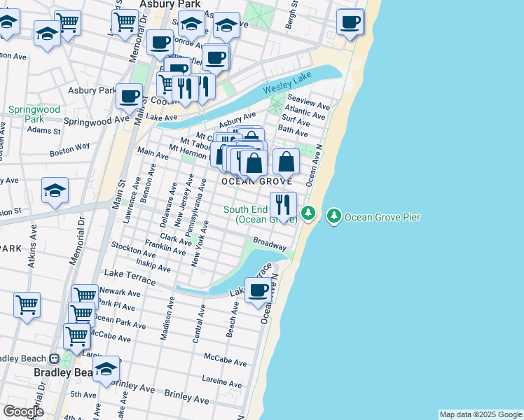Select the Pennsylvania Ave label
Viewport: 524px width, 420px height.
196,207
